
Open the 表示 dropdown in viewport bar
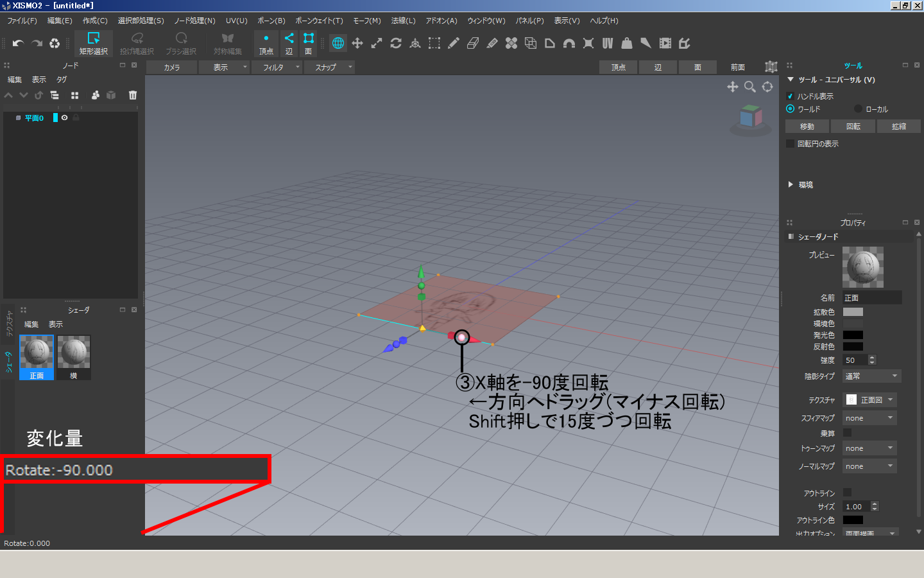tap(224, 67)
